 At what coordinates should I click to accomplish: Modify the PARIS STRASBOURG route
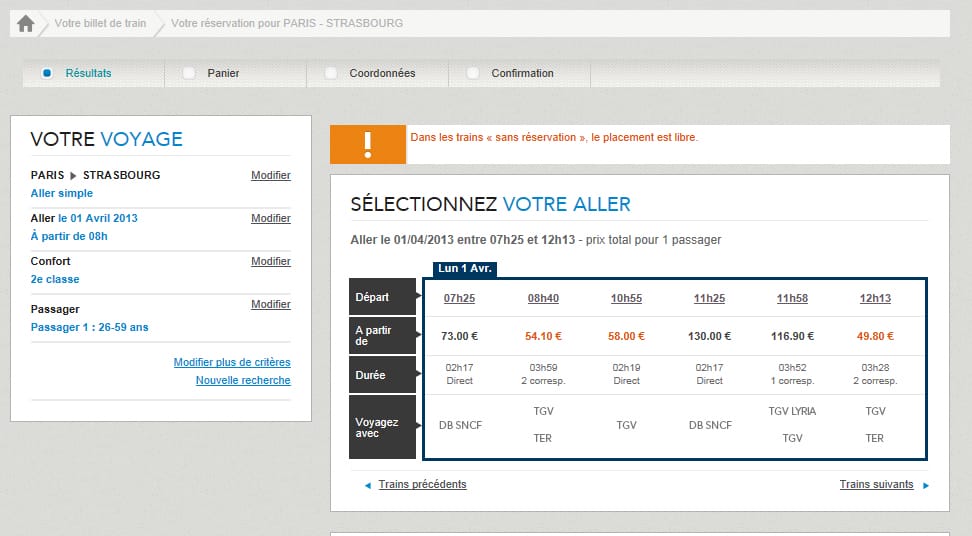[271, 175]
